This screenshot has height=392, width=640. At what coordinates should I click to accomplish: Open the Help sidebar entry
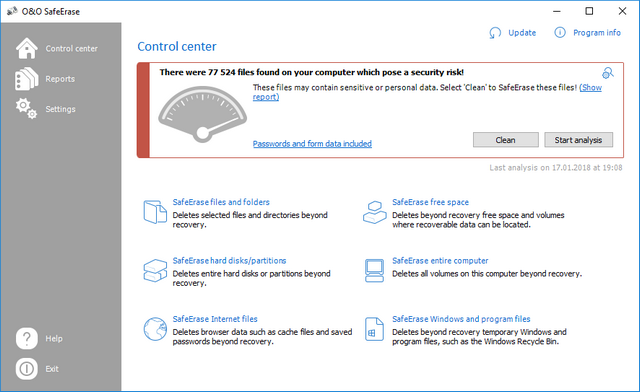point(54,339)
